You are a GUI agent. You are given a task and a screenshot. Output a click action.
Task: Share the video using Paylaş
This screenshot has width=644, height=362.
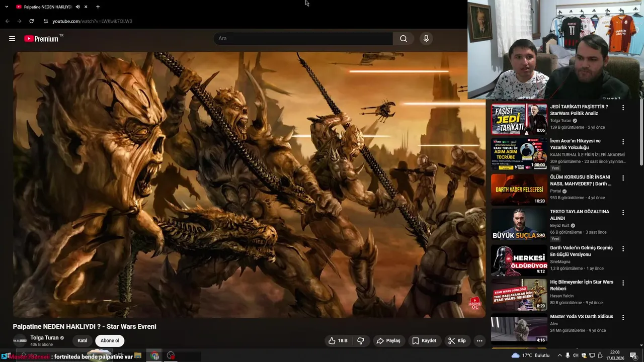coord(388,341)
